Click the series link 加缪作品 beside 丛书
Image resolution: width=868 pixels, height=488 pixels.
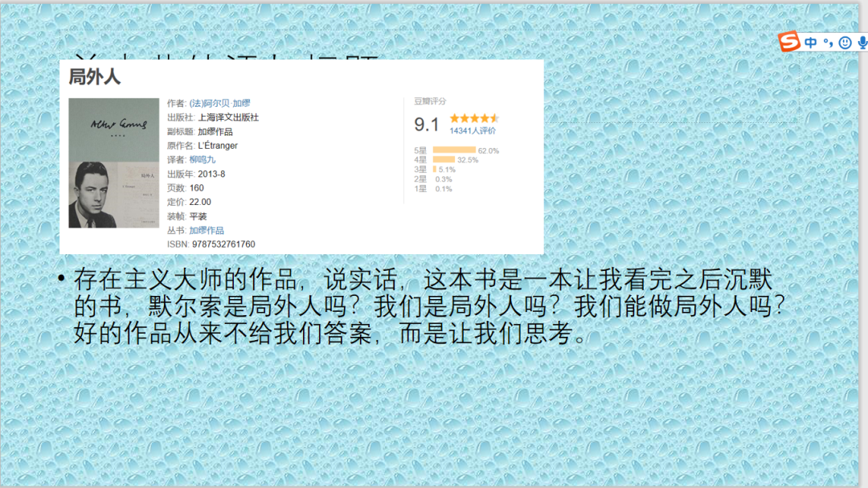pyautogui.click(x=207, y=230)
